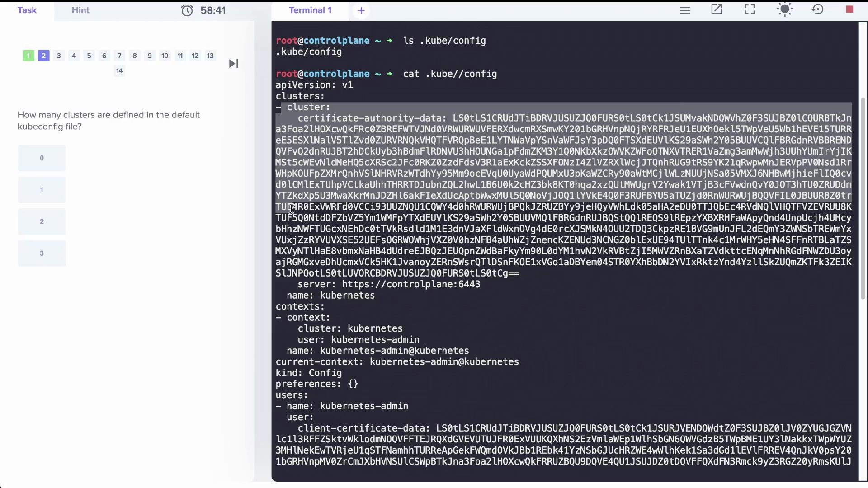Choose answer option 3
868x488 pixels.
(42, 253)
